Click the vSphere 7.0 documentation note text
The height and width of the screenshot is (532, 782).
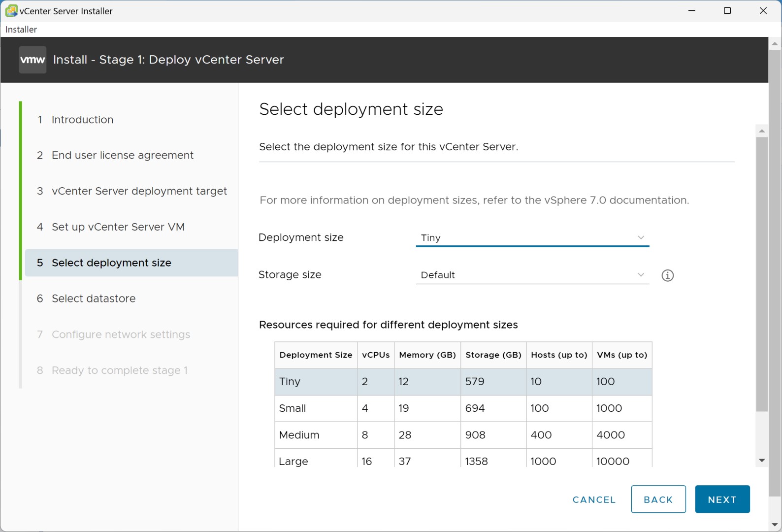(474, 200)
